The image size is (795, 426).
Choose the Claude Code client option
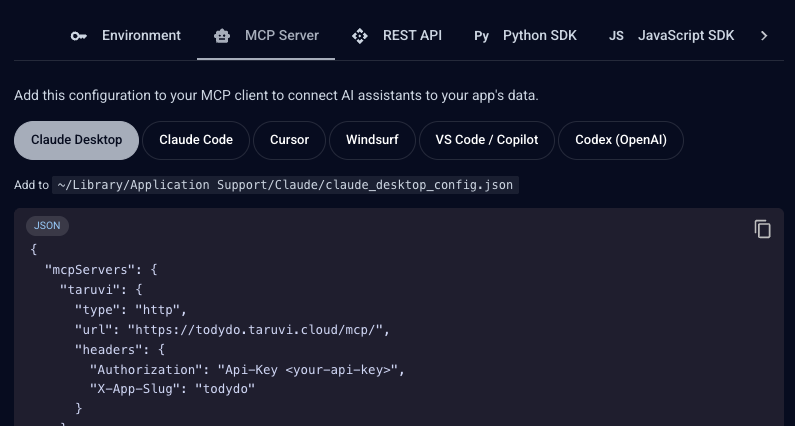tap(196, 140)
